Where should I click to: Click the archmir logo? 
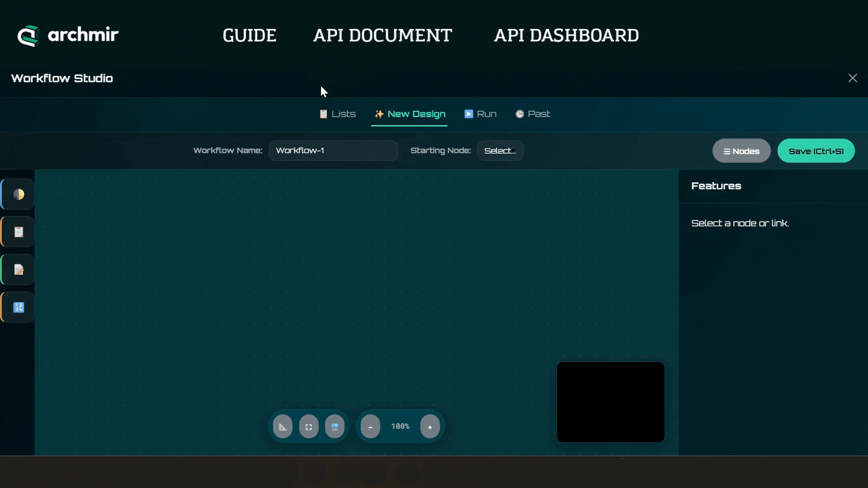pos(68,35)
